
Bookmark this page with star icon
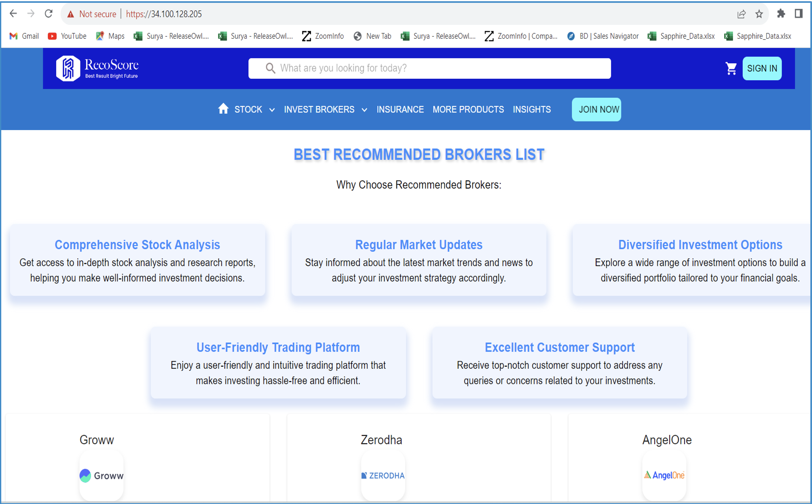759,14
